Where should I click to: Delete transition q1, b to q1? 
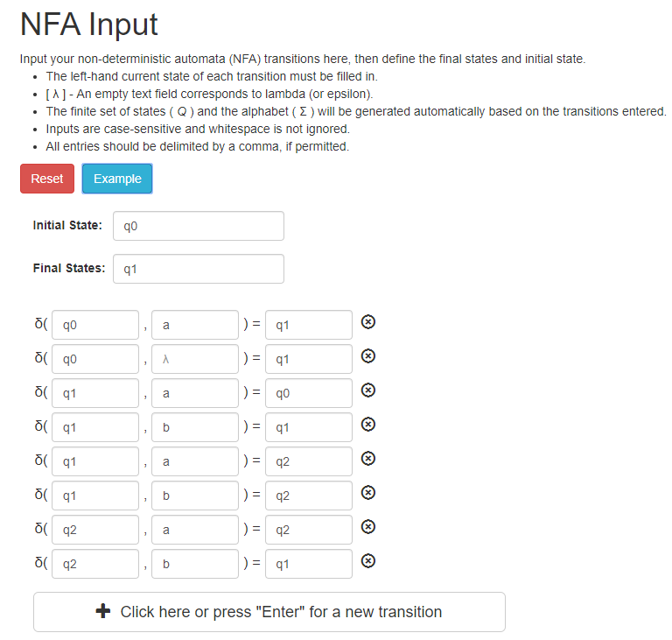coord(368,425)
